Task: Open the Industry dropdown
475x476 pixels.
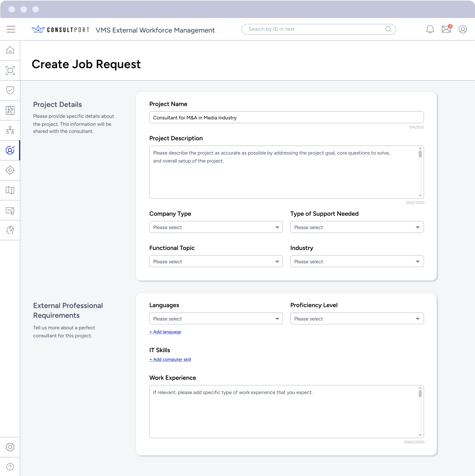Action: (357, 262)
